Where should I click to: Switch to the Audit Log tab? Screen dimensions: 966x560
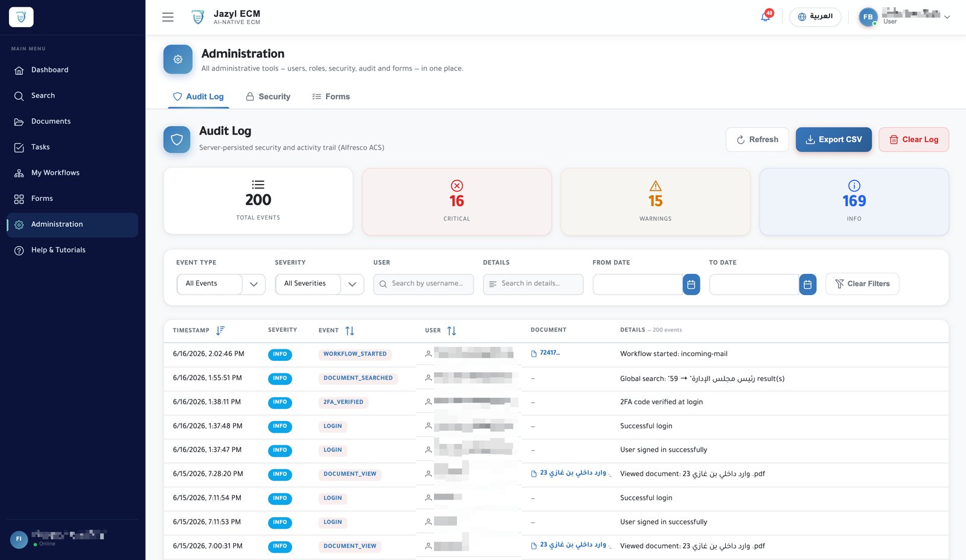click(198, 97)
